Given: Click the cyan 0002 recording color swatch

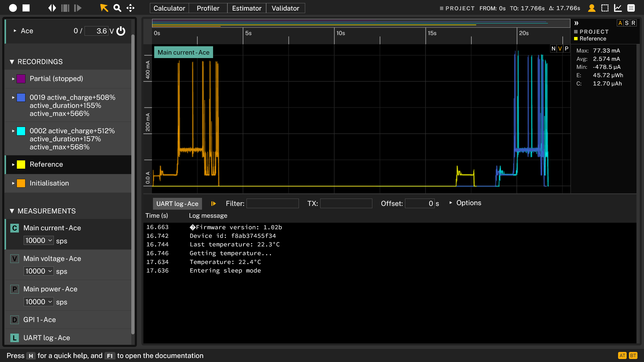Looking at the screenshot, I should 21,131.
